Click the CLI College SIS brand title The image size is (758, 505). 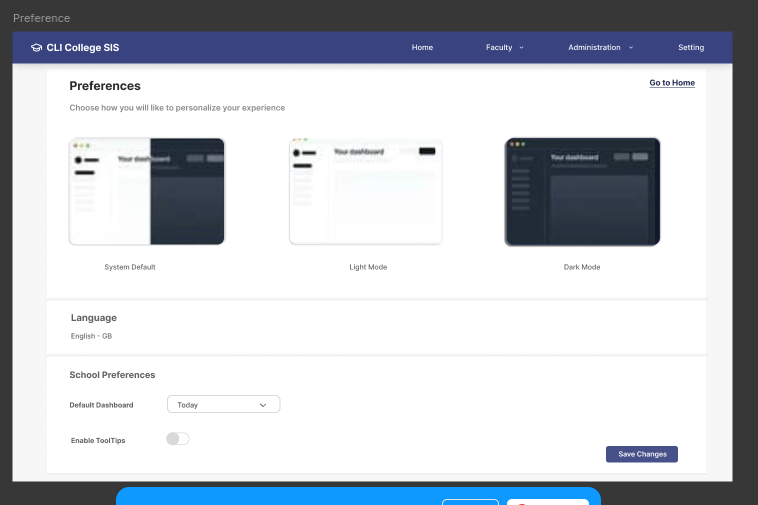(x=82, y=48)
